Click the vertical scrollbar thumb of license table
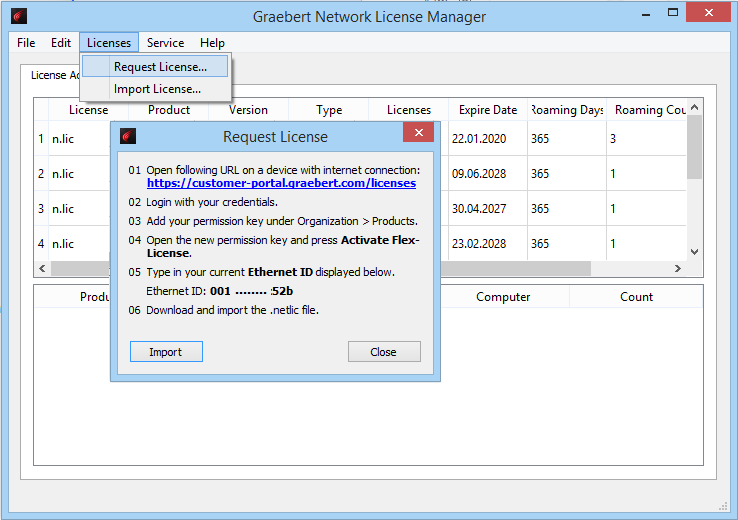 click(694, 147)
